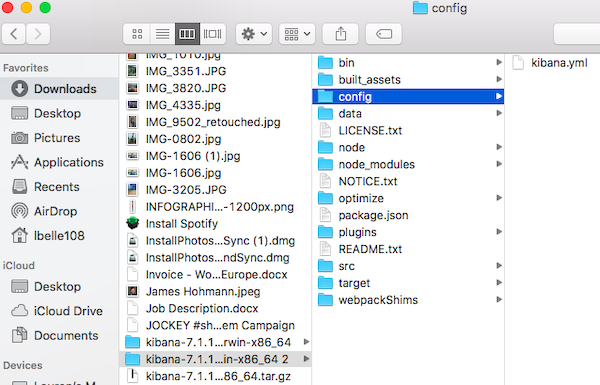Select IMG-0802.jpg file
Screen dimensions: 600x385
click(215, 139)
